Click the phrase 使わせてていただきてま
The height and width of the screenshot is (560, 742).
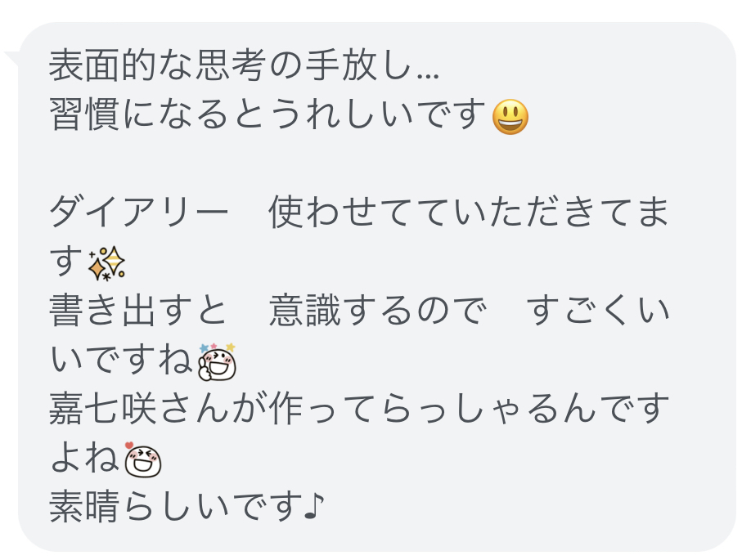[469, 213]
